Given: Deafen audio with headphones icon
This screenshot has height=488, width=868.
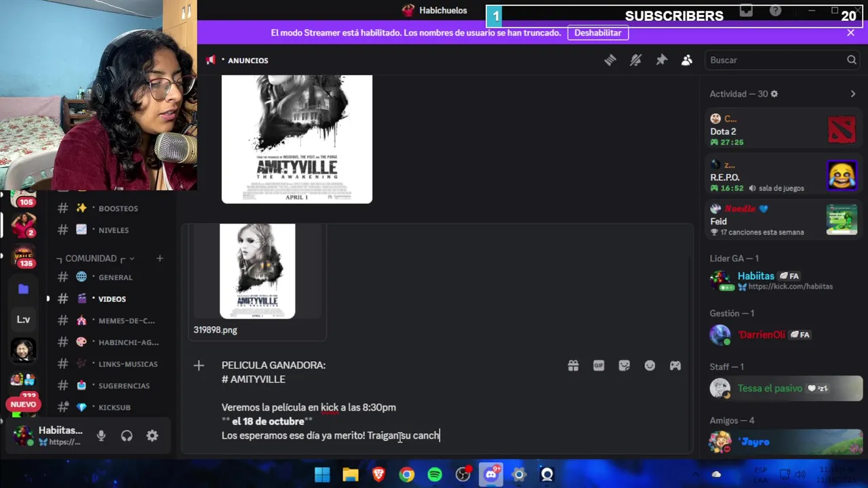Looking at the screenshot, I should point(127,436).
